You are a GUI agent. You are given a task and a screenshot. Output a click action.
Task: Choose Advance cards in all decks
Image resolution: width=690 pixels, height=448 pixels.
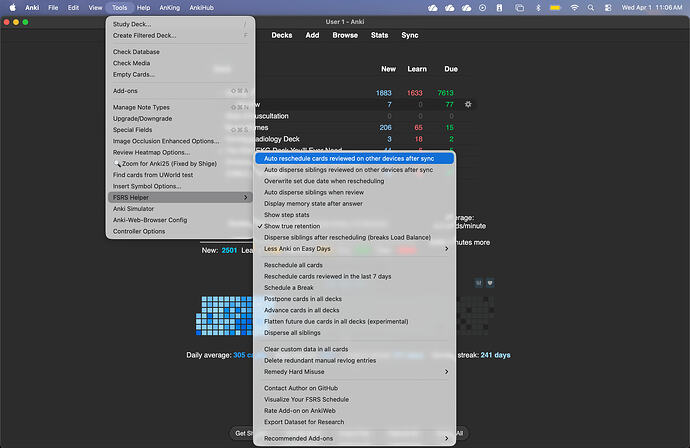point(355,311)
